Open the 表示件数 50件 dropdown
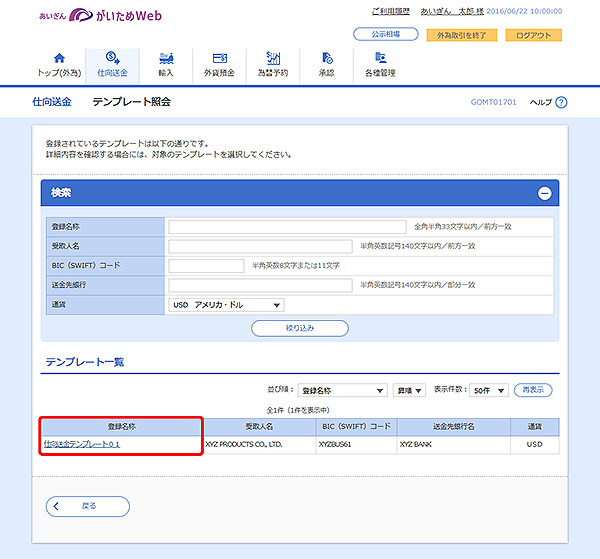The width and height of the screenshot is (600, 559). click(x=490, y=390)
